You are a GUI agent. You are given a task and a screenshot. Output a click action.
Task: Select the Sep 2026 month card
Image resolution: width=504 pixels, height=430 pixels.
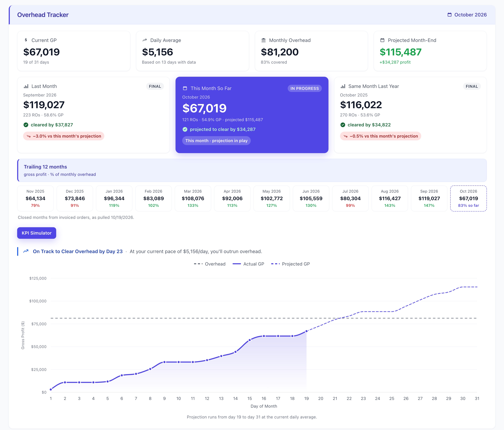(x=429, y=198)
